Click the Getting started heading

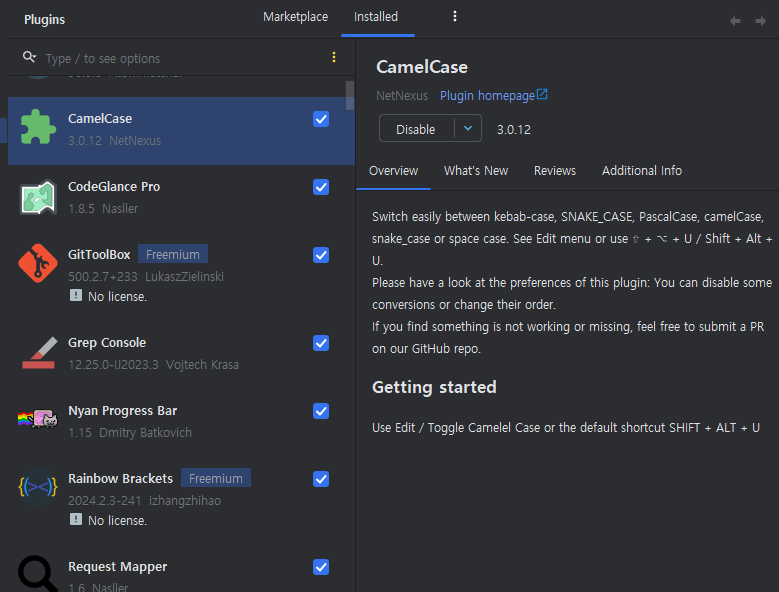click(x=434, y=387)
